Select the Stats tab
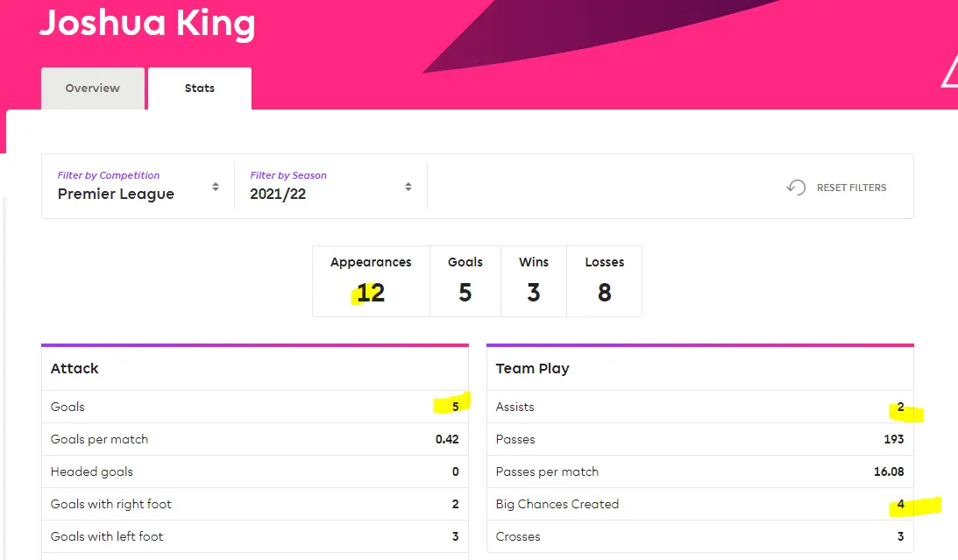 [199, 89]
